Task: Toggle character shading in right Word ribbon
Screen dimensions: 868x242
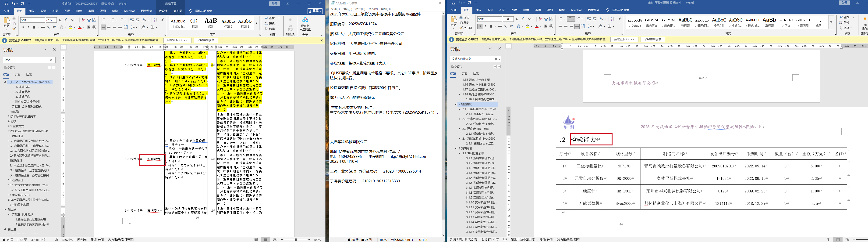Action: (546, 26)
